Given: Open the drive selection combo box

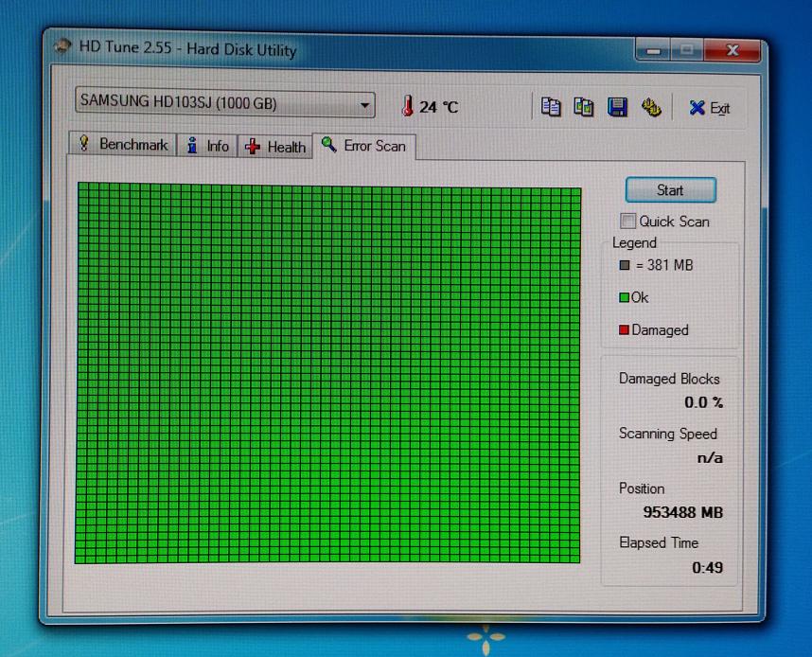Looking at the screenshot, I should [224, 102].
